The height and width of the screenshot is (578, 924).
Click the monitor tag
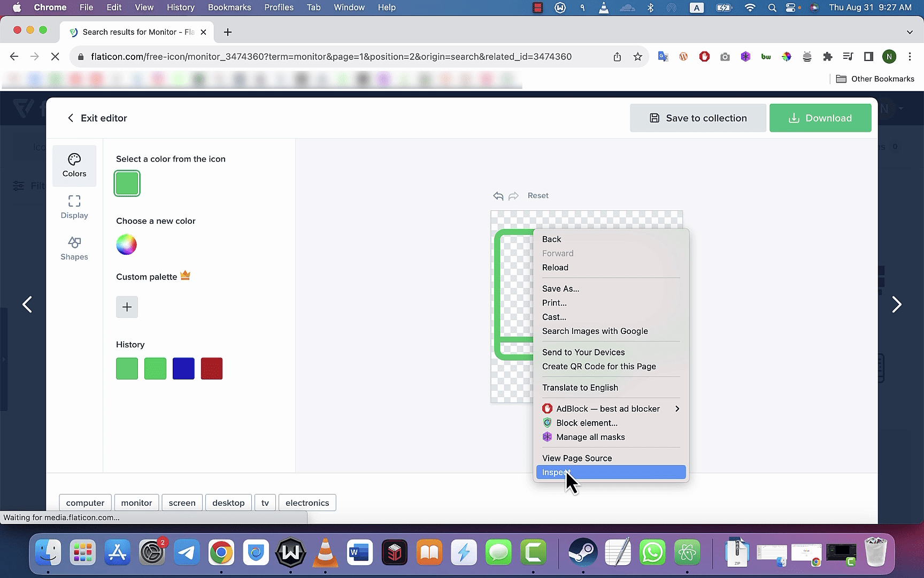(136, 503)
